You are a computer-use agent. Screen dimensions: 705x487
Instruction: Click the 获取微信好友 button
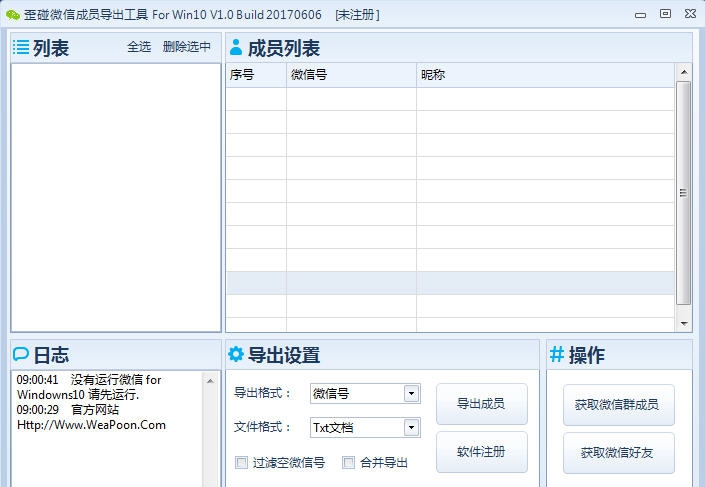tap(619, 452)
